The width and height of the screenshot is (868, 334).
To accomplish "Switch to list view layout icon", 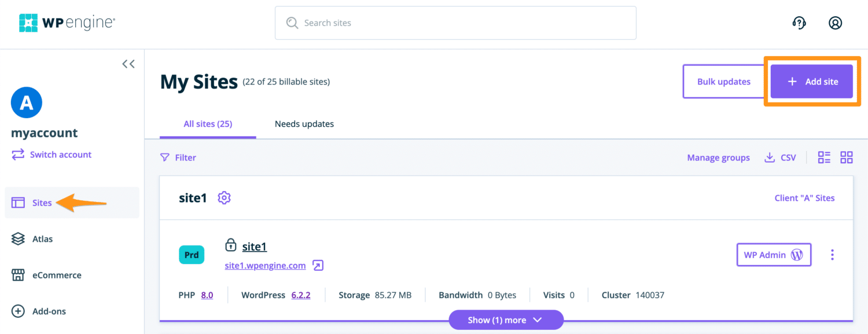I will (x=824, y=157).
